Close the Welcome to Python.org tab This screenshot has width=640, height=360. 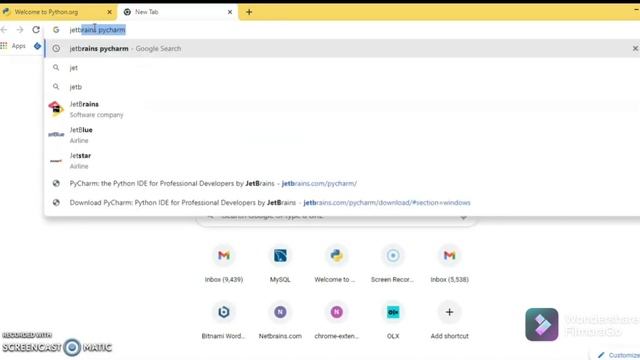109,12
